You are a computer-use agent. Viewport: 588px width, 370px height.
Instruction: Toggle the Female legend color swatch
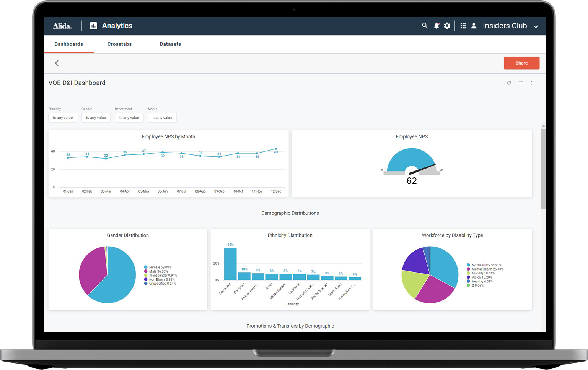[x=146, y=267]
